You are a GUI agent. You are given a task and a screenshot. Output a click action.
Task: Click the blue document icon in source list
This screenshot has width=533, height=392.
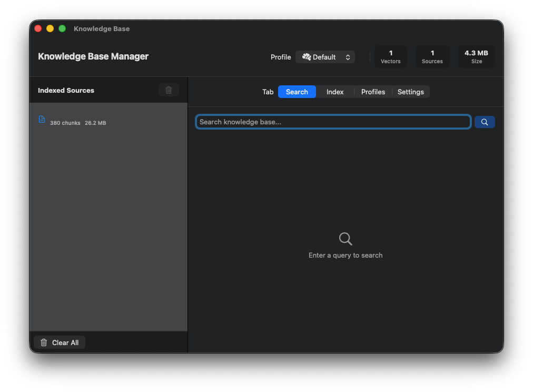pyautogui.click(x=42, y=120)
